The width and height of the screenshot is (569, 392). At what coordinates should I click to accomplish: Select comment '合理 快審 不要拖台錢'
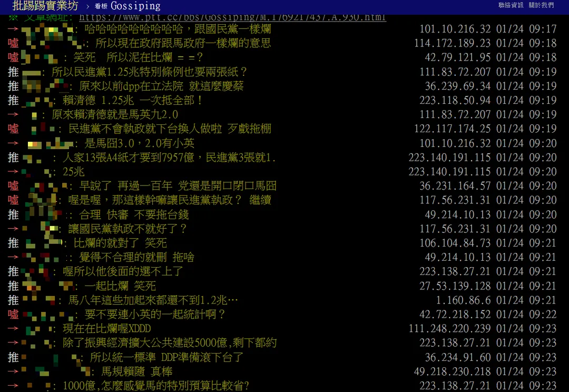click(134, 214)
